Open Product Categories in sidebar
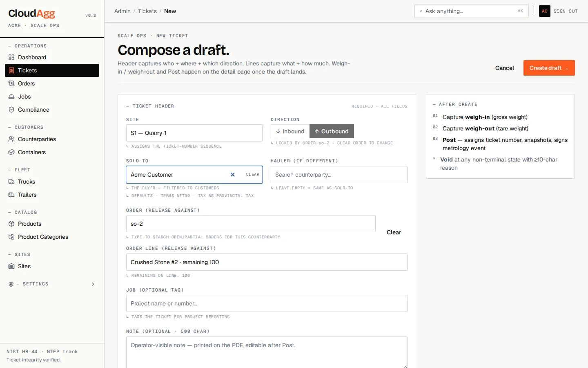 [x=52, y=237]
